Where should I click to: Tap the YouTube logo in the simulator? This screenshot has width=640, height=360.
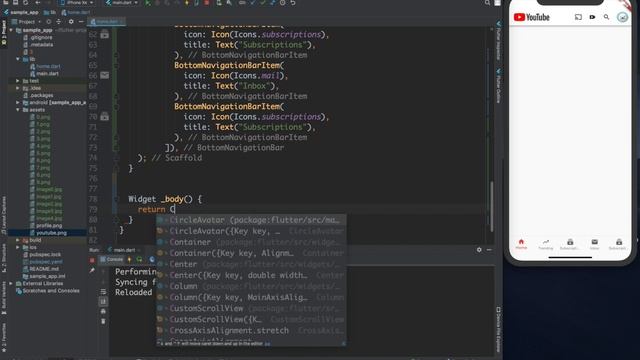[531, 17]
